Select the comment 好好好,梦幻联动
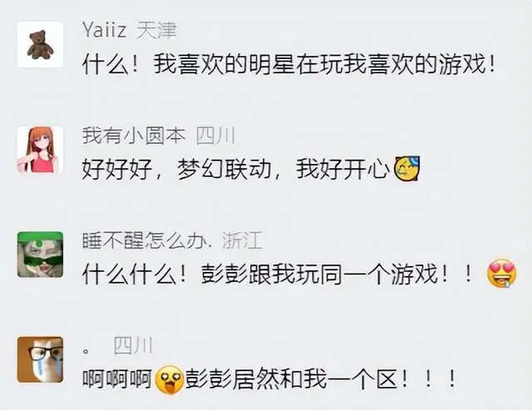This screenshot has width=532, height=410. tap(251, 169)
